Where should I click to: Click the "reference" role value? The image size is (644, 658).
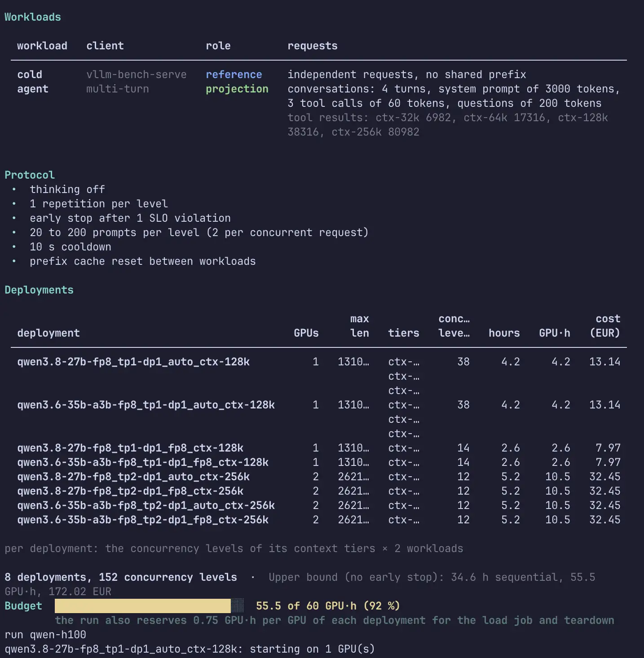(x=234, y=75)
